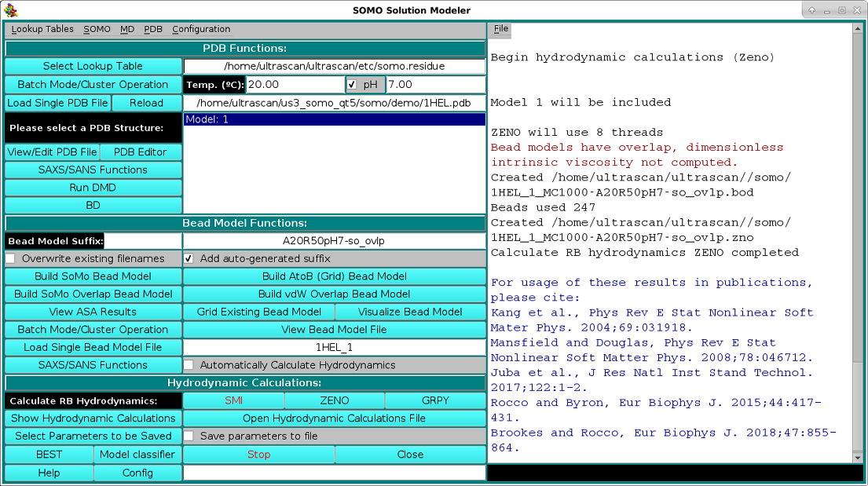868x486 pixels.
Task: Click Build vdW Overlap Bead Model
Action: [x=335, y=294]
